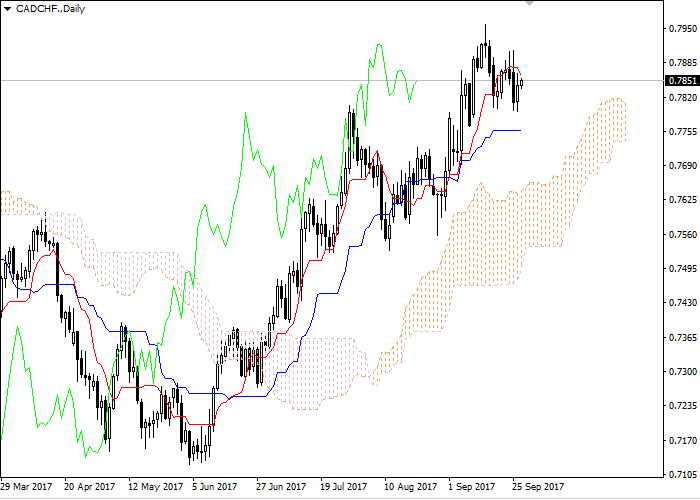The height and width of the screenshot is (500, 700).
Task: Click the CADCHF.,Daily chart title
Action: pyautogui.click(x=50, y=9)
